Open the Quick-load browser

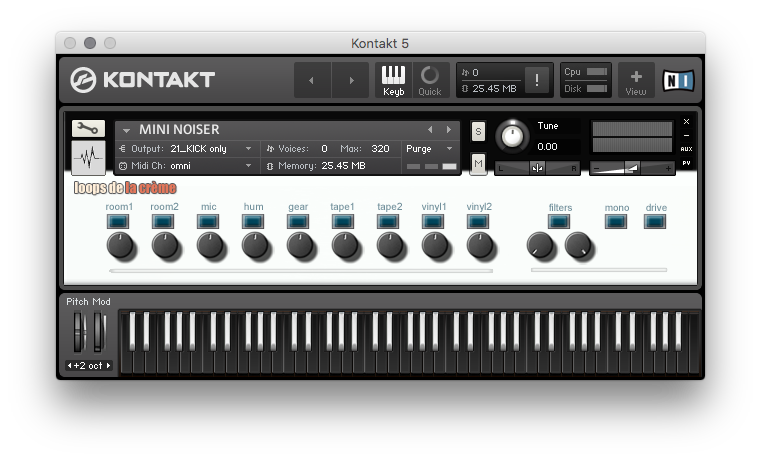[x=430, y=81]
